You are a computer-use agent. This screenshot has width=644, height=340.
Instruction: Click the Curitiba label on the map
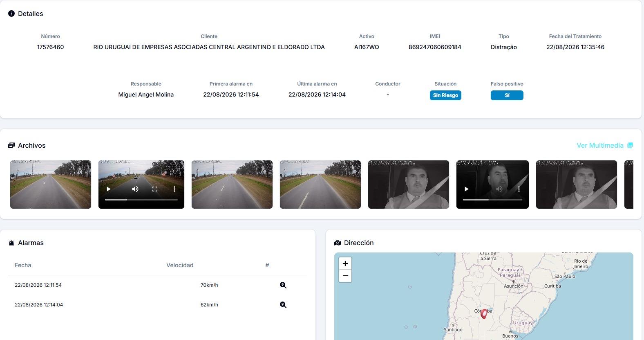552,286
